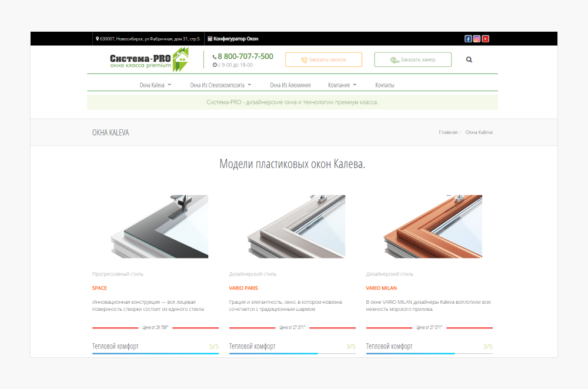Open the VARIO MILAN model link
This screenshot has width=588, height=389.
[x=382, y=288]
